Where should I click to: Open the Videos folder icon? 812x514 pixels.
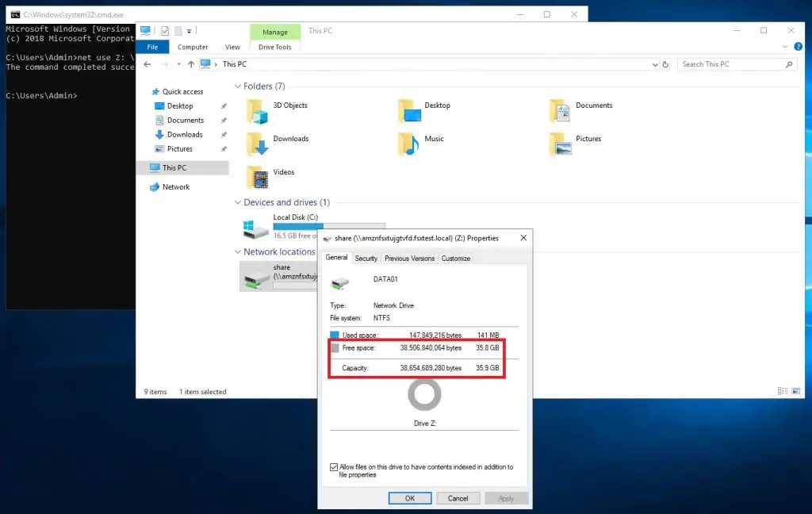pyautogui.click(x=258, y=178)
